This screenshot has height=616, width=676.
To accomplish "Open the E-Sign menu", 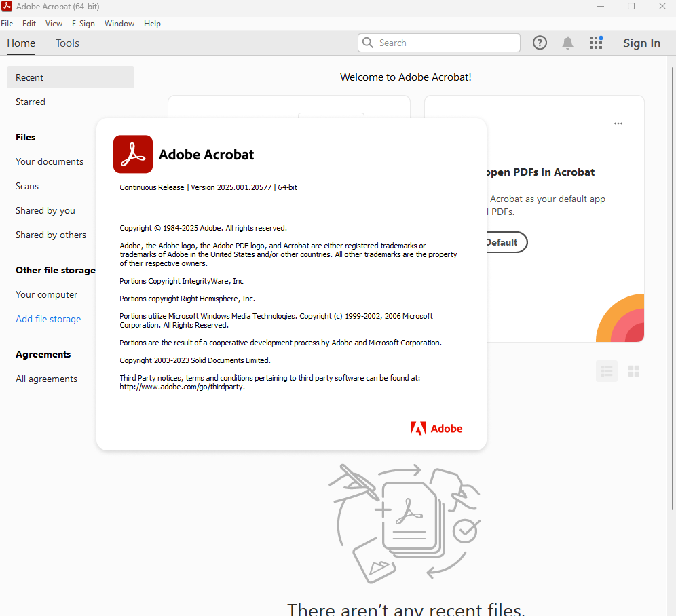I will click(83, 24).
